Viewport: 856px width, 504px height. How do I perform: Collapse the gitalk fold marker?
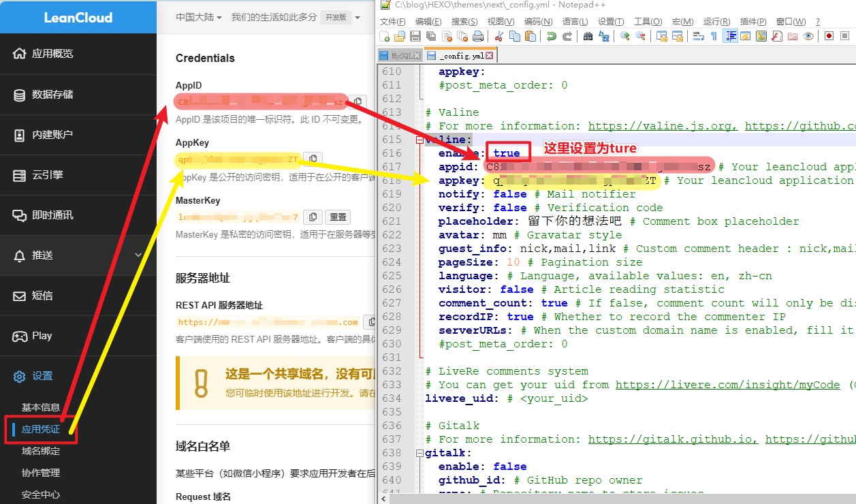click(419, 453)
